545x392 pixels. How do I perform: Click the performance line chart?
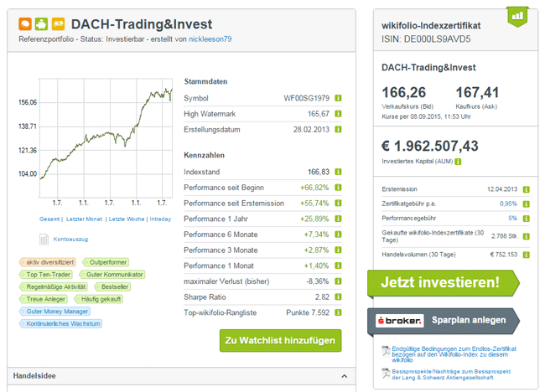coord(106,138)
